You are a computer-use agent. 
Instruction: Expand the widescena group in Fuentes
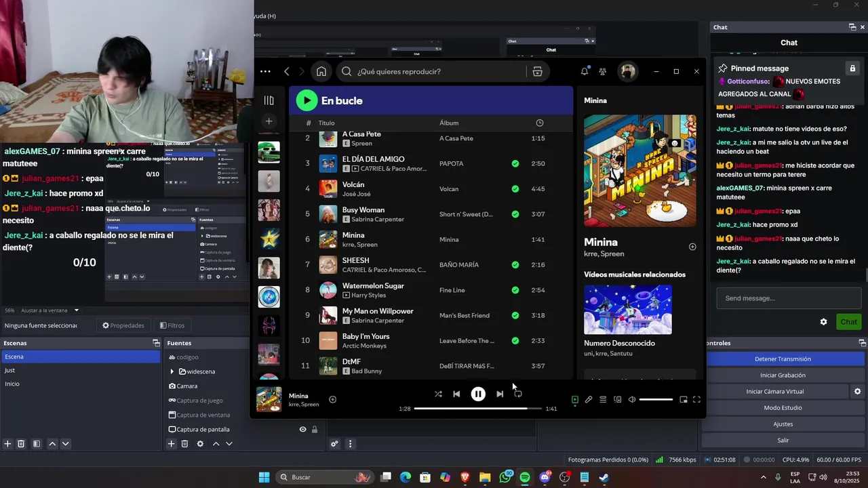click(x=172, y=371)
